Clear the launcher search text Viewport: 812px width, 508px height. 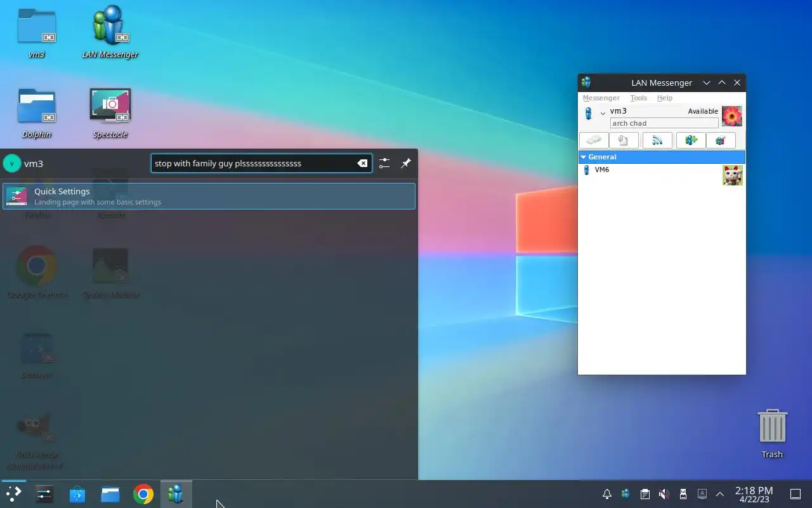tap(362, 163)
